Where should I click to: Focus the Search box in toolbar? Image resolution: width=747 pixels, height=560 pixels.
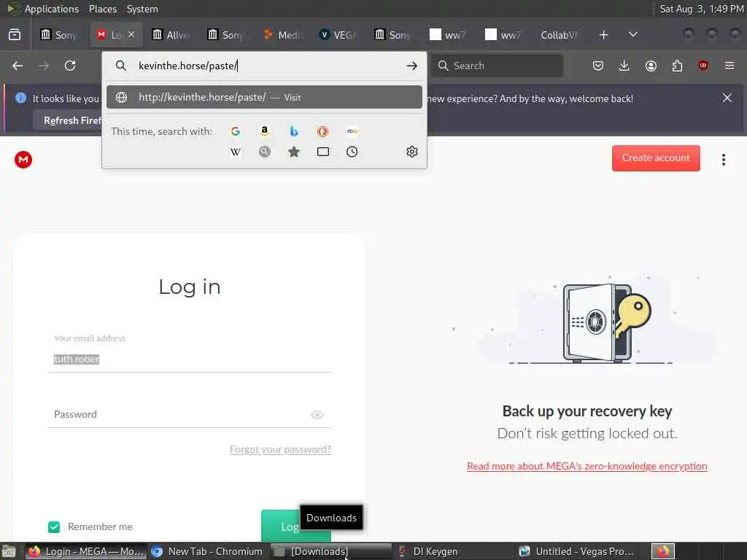pyautogui.click(x=497, y=66)
